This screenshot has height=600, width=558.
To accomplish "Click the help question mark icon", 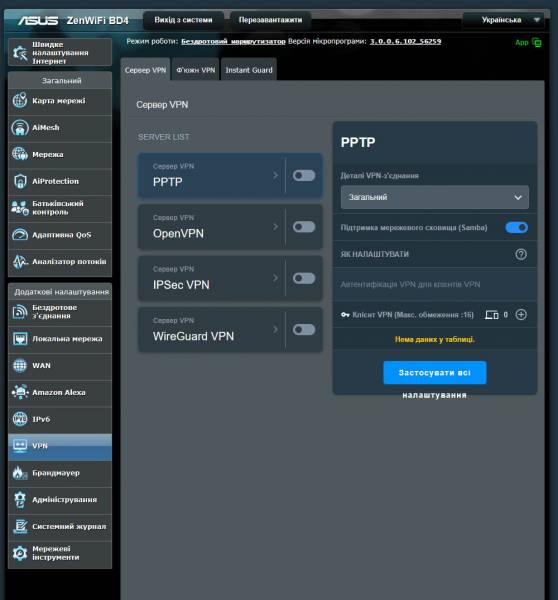I will pos(521,254).
